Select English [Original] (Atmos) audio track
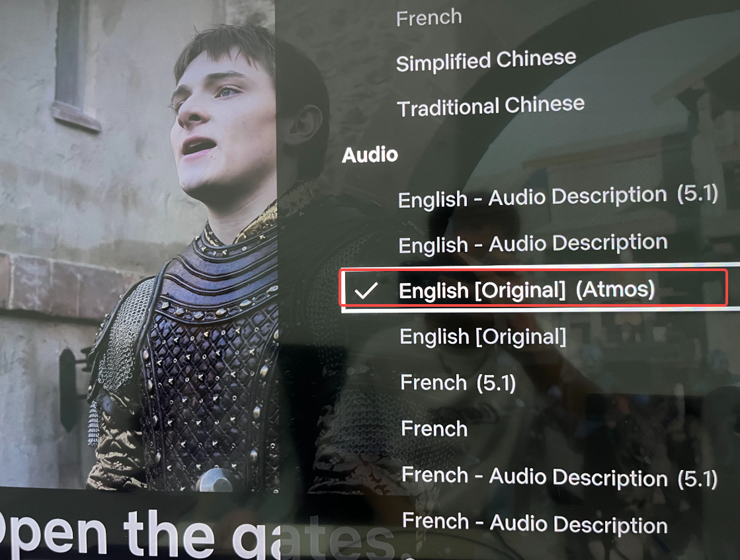 coord(534,288)
